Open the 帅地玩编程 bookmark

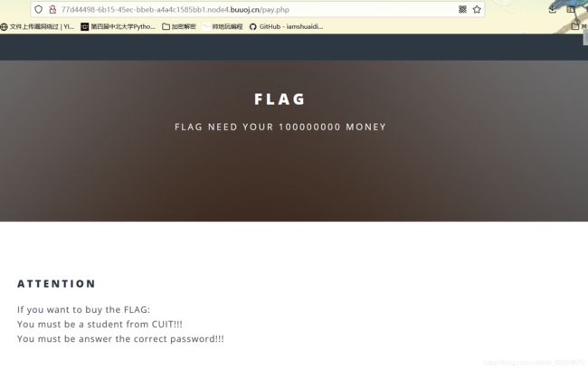tap(223, 26)
